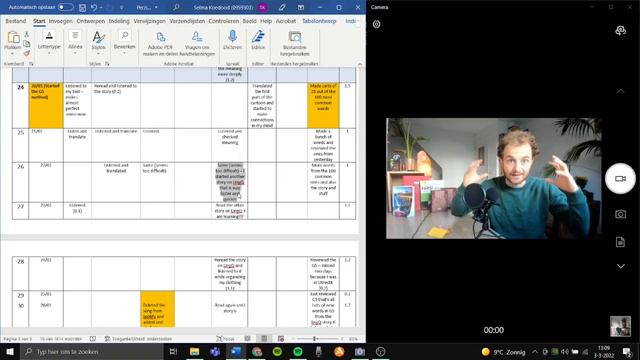Show hidden tray icons chevron
Viewport: 640px width, 360px height.
(x=535, y=352)
